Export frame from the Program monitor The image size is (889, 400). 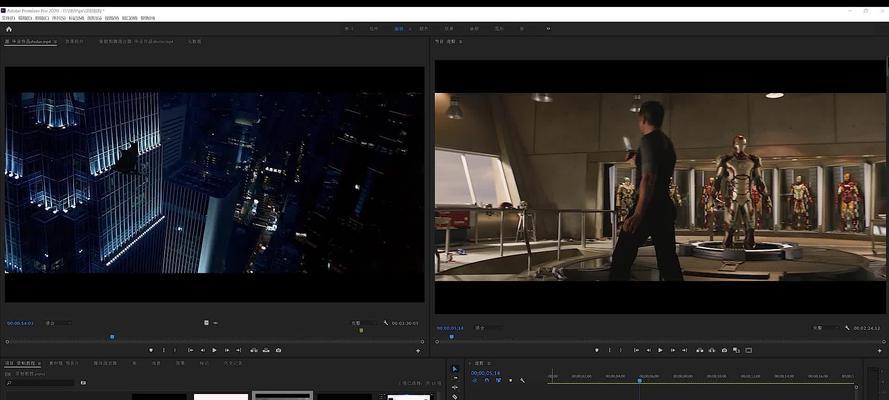click(724, 350)
